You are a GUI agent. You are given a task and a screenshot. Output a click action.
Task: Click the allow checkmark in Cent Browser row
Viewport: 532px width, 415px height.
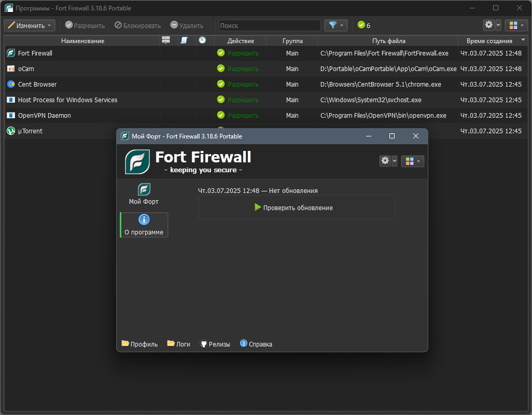[x=221, y=84]
